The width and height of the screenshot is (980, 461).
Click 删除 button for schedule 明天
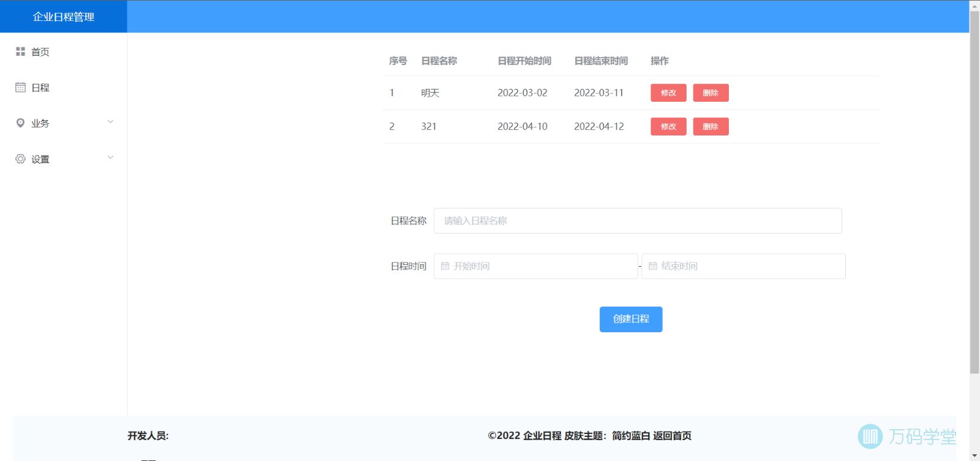[x=710, y=93]
